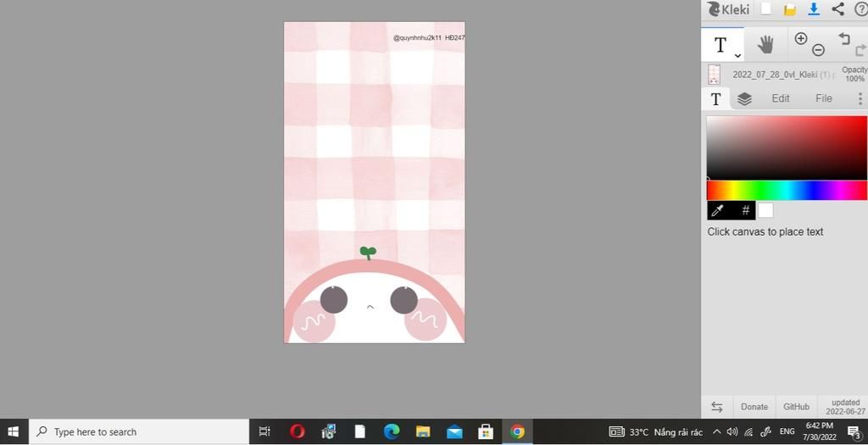
Task: Redo the last undone action
Action: [861, 50]
